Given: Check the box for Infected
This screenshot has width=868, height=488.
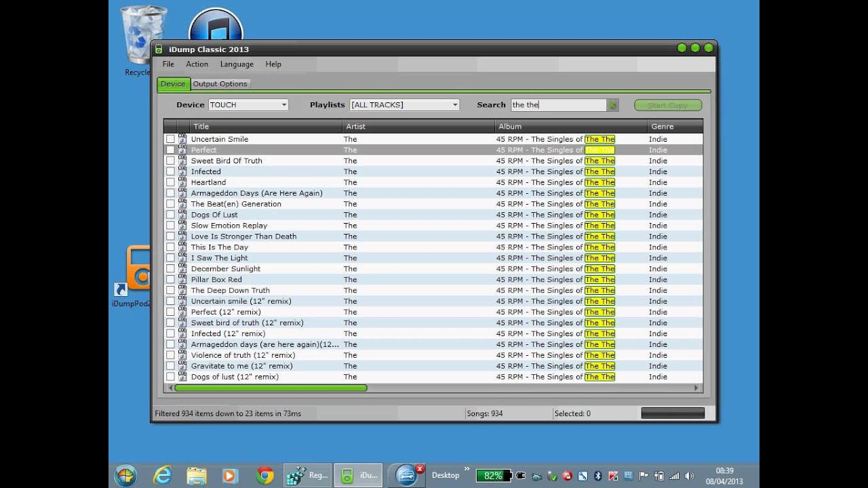Looking at the screenshot, I should pyautogui.click(x=170, y=171).
